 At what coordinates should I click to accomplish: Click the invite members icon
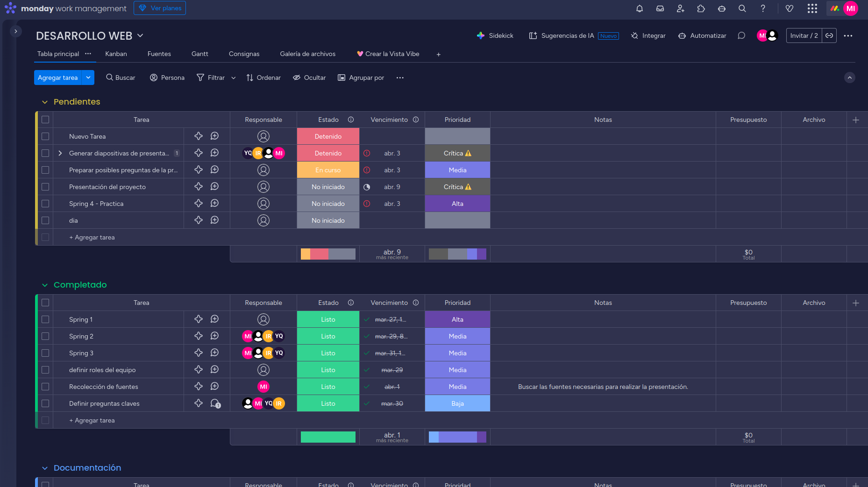click(680, 8)
